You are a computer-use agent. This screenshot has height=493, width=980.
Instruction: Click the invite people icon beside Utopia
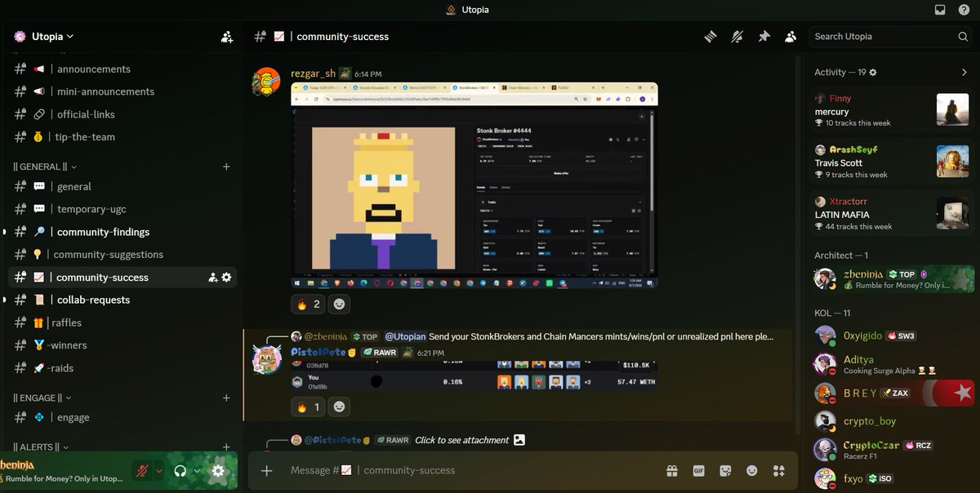pos(227,37)
